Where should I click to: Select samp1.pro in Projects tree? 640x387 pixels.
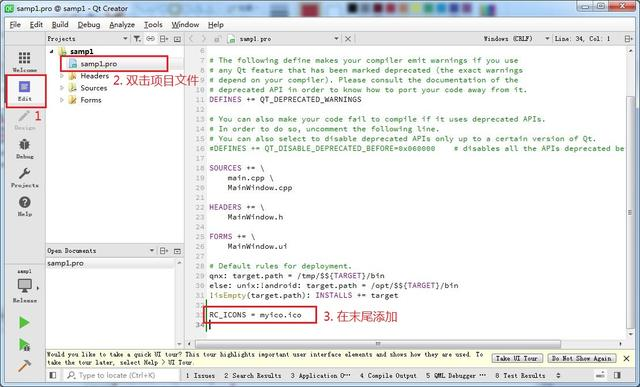pyautogui.click(x=99, y=64)
